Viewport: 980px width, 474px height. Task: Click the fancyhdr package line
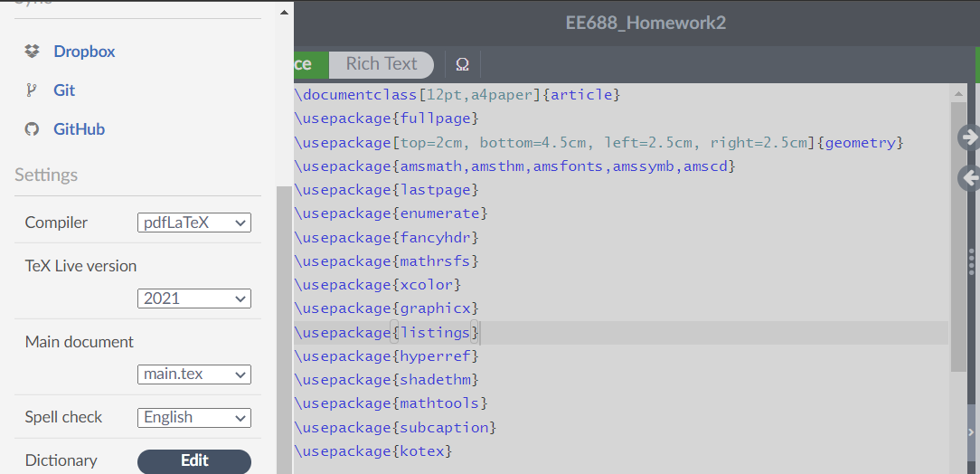[x=386, y=238]
